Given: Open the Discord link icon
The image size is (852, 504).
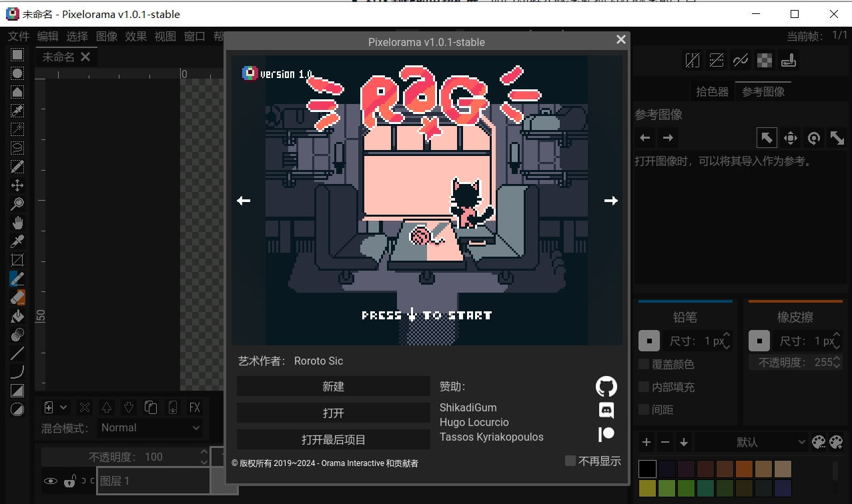Looking at the screenshot, I should [x=606, y=410].
